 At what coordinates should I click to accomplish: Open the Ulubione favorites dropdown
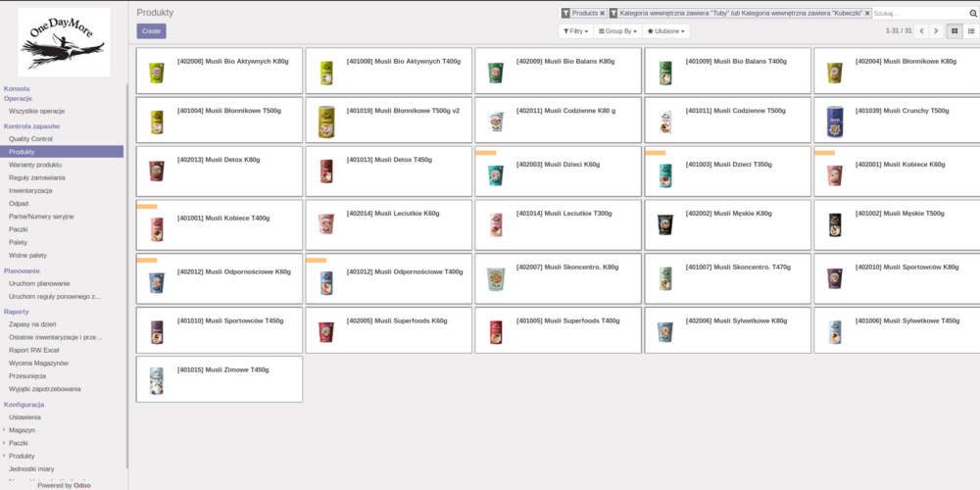[x=665, y=31]
